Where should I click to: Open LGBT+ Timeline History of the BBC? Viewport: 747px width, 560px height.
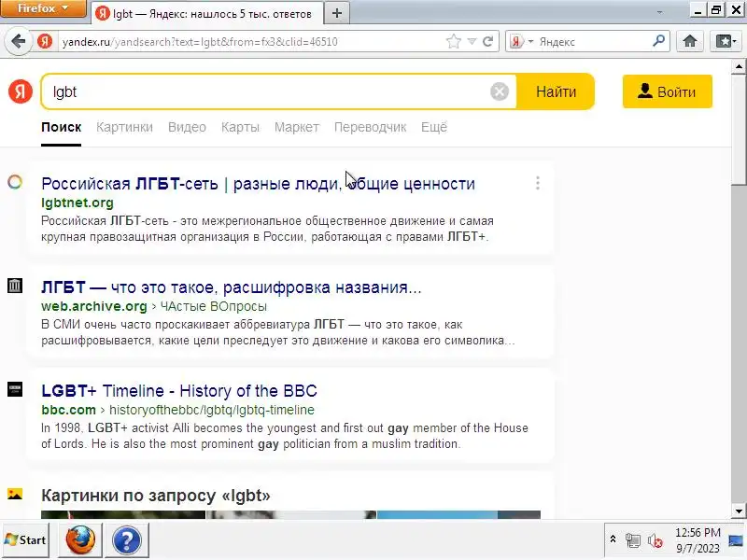pos(179,391)
